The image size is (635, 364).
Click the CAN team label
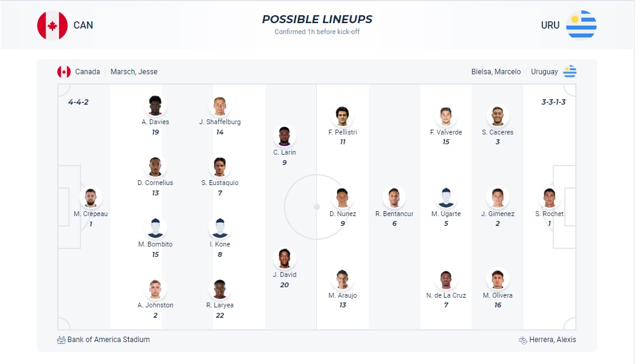[84, 25]
